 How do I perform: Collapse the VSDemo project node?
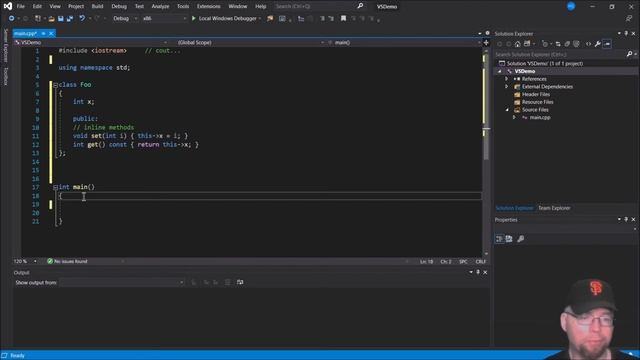pos(500,71)
